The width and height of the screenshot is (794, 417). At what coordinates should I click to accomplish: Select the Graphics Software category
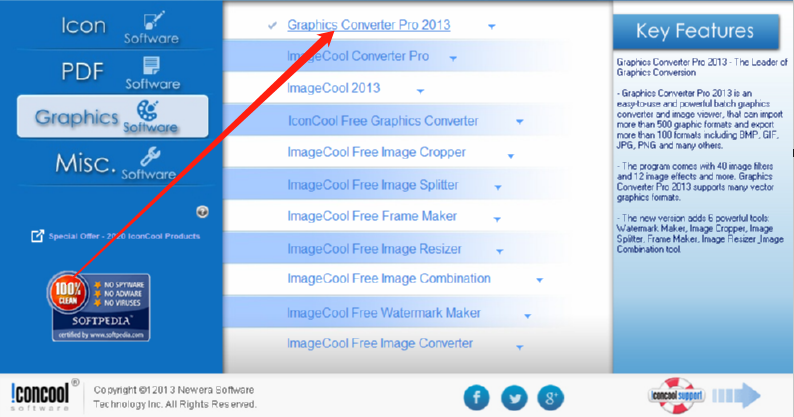tap(112, 116)
